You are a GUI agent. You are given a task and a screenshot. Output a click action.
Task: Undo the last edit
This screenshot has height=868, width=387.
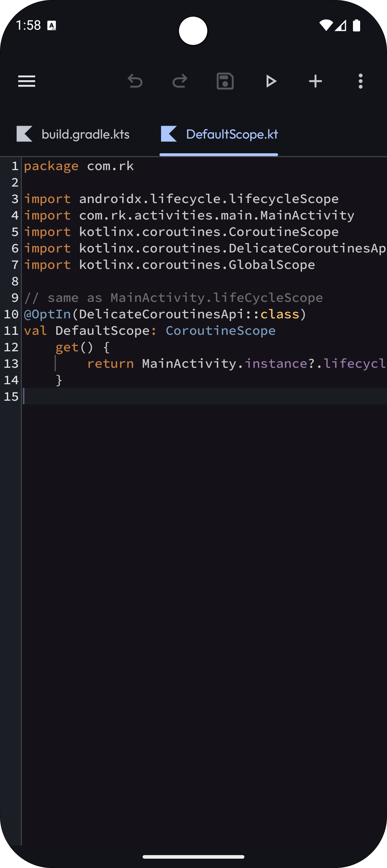[x=135, y=81]
